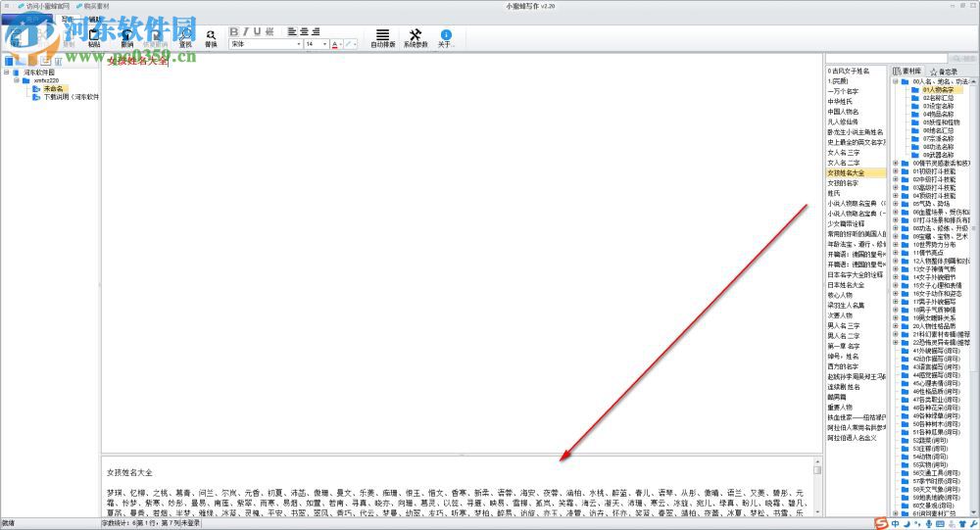This screenshot has height=530, width=980.
Task: Open the 56交通工具 folder
Action: [x=936, y=472]
